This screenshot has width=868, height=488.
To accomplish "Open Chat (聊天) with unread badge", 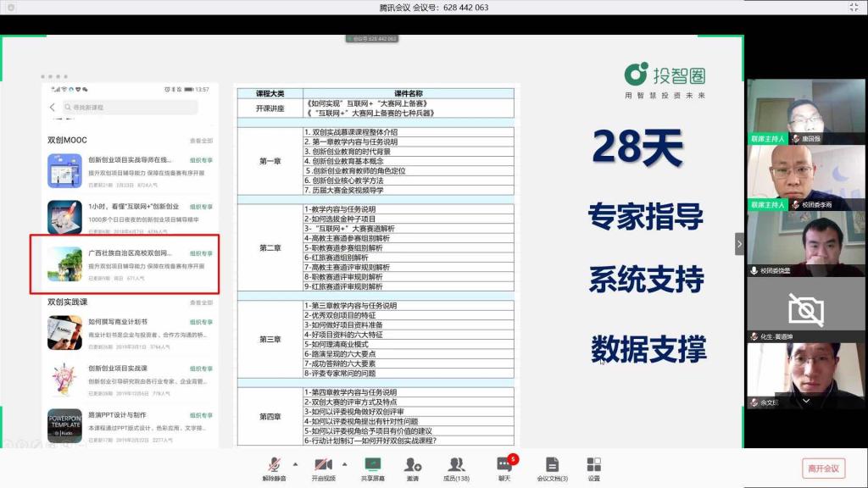I will coord(504,465).
